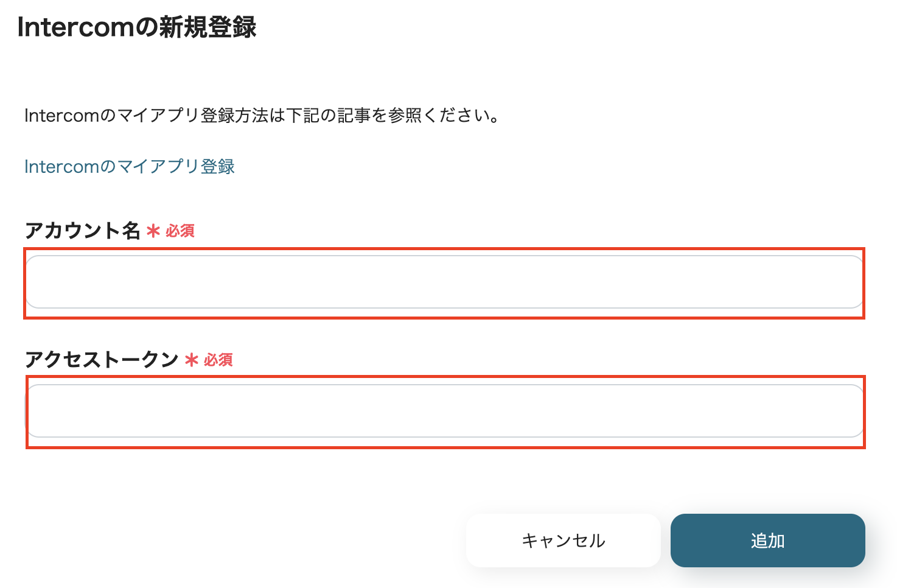
Task: Click inside the アクセストークン input field
Action: tap(444, 411)
